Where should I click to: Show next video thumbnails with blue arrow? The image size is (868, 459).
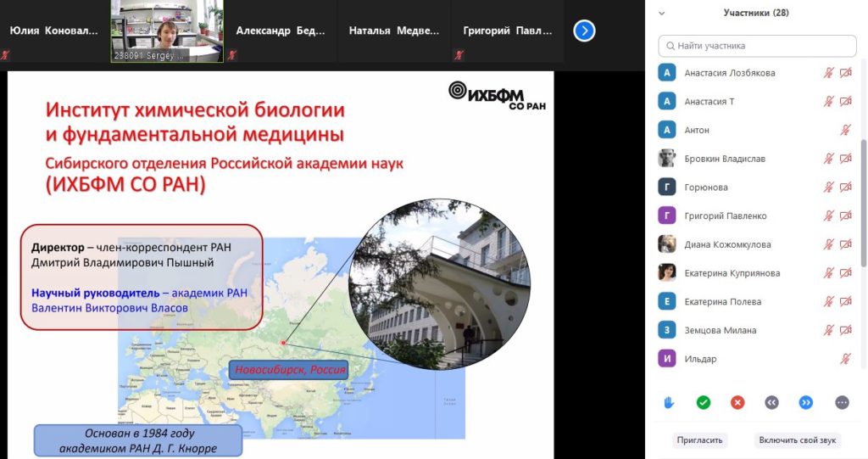coord(584,31)
